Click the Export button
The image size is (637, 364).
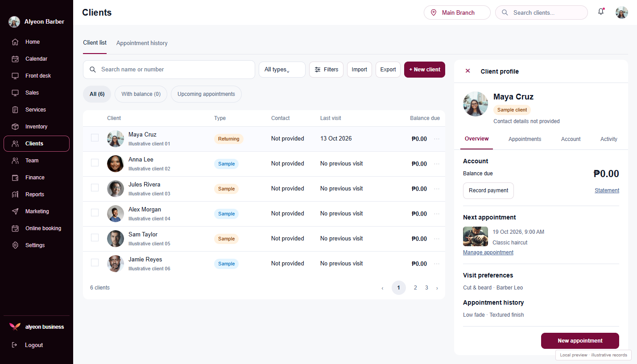[x=388, y=70]
